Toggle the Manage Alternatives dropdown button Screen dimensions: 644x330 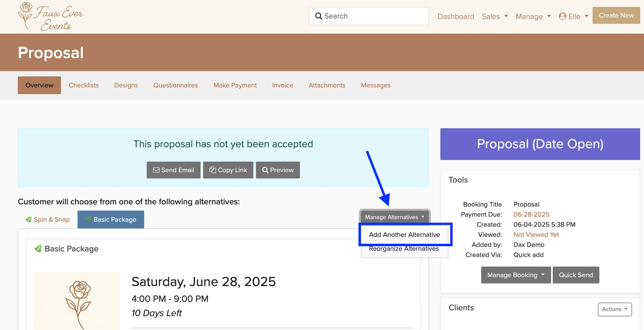point(395,217)
